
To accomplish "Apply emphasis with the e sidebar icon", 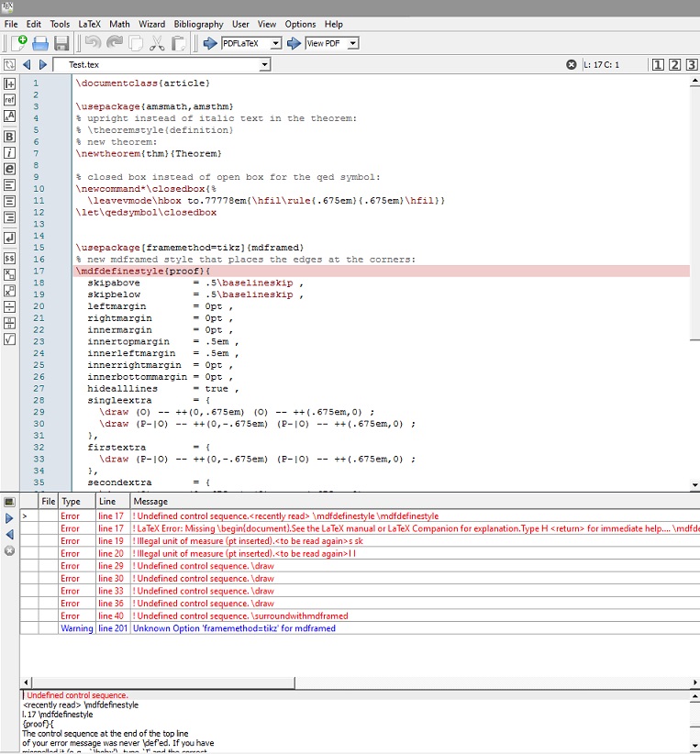I will [9, 169].
